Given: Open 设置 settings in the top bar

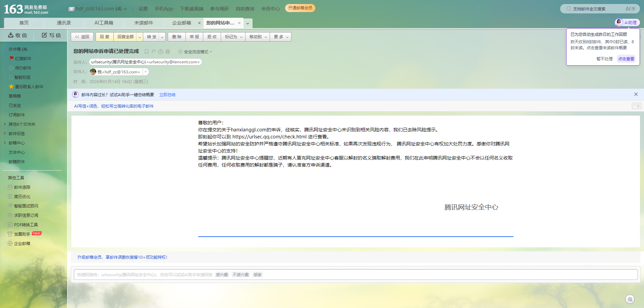Looking at the screenshot, I should coord(143,9).
